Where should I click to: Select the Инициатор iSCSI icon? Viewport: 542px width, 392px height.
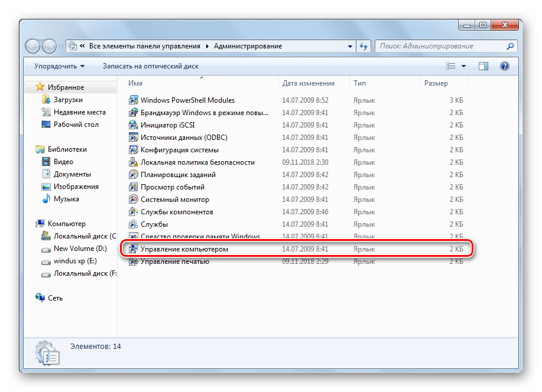tap(133, 125)
